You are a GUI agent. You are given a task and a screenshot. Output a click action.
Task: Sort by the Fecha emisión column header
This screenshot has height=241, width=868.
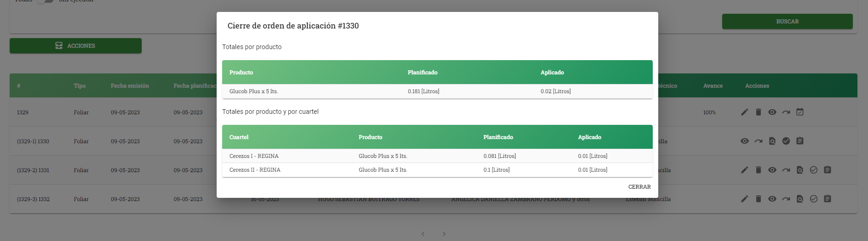pyautogui.click(x=130, y=86)
